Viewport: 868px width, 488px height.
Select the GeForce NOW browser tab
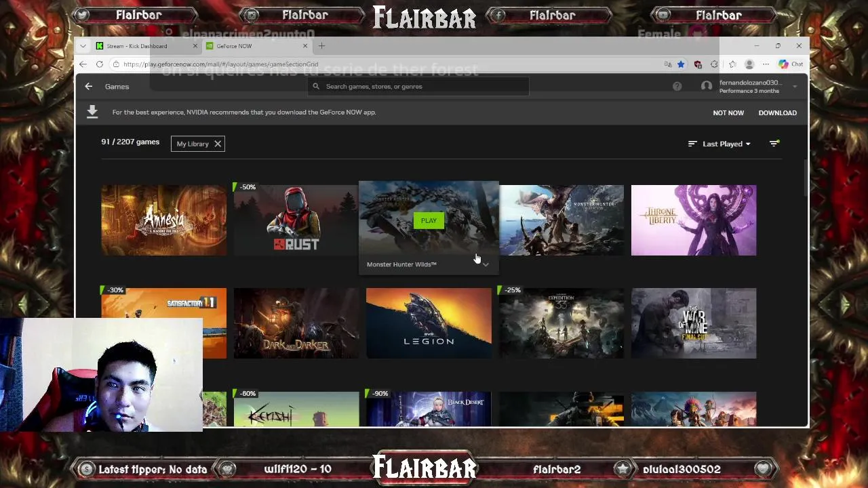(x=258, y=46)
